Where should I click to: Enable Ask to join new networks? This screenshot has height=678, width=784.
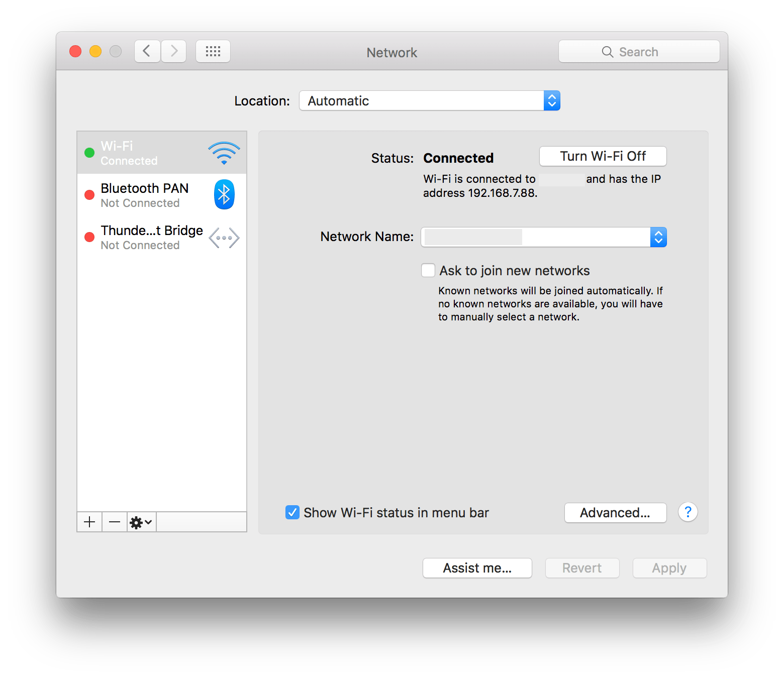pos(428,270)
